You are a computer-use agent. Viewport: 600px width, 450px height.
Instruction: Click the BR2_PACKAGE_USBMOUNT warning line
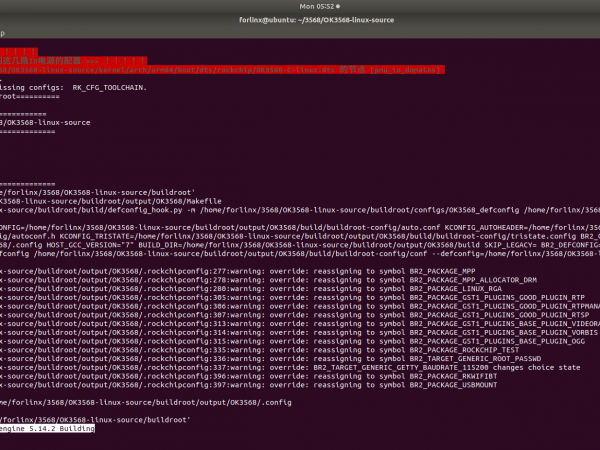pyautogui.click(x=300, y=385)
